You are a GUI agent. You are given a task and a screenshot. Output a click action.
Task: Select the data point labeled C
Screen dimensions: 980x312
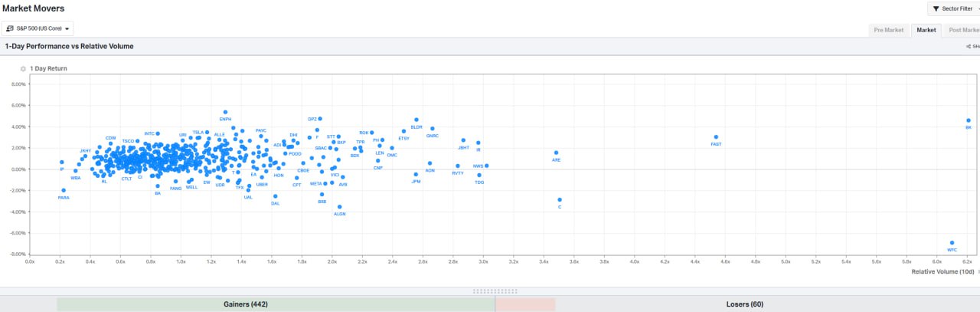pyautogui.click(x=560, y=200)
